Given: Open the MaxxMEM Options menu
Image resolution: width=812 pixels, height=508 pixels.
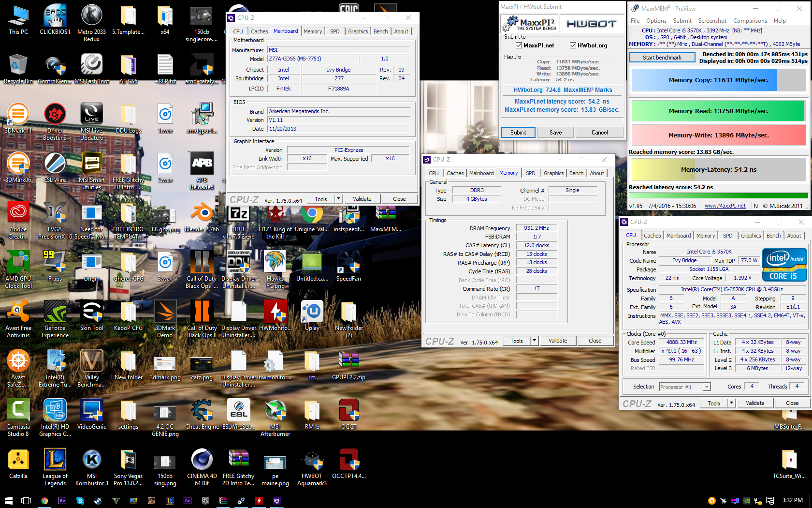Looking at the screenshot, I should tap(656, 21).
